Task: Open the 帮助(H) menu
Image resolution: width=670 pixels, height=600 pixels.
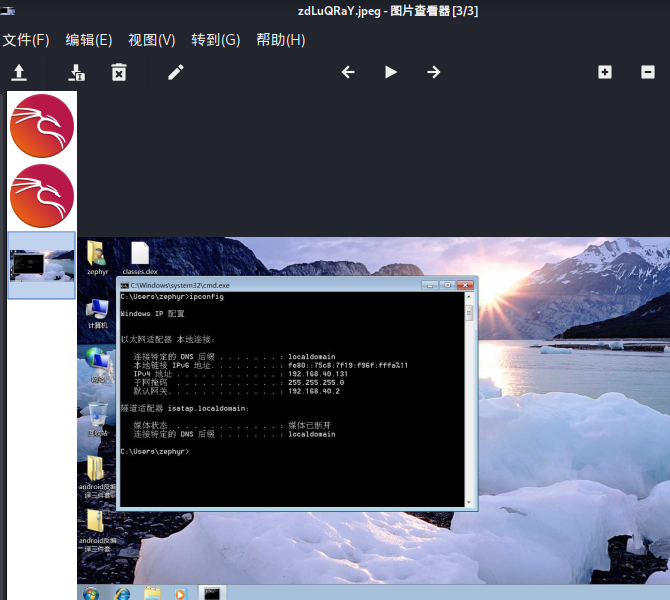Action: [x=281, y=40]
